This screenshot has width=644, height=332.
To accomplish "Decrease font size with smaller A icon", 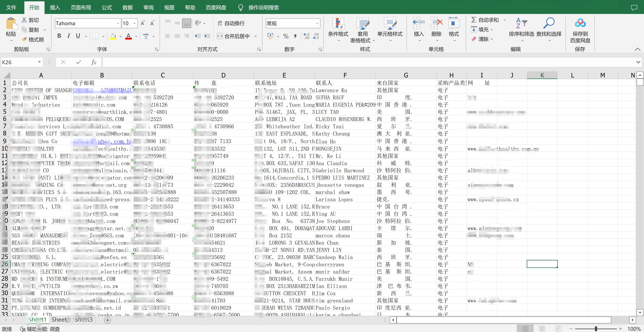I will 152,23.
